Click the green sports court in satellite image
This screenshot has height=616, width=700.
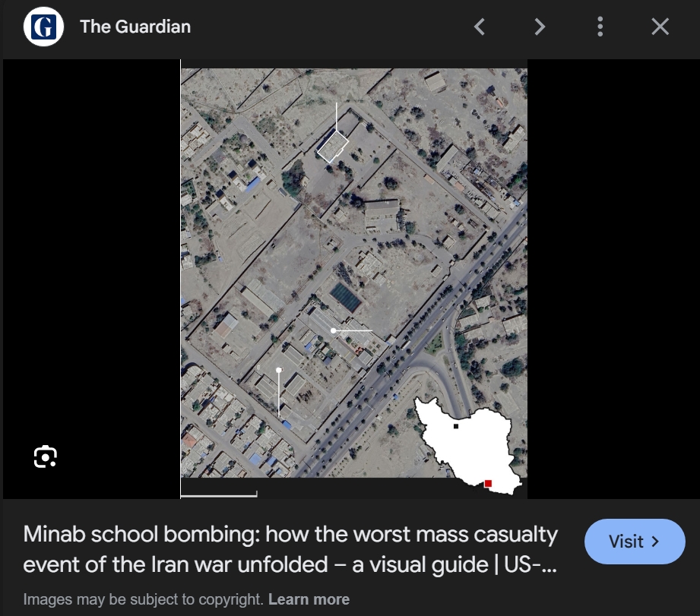click(346, 297)
